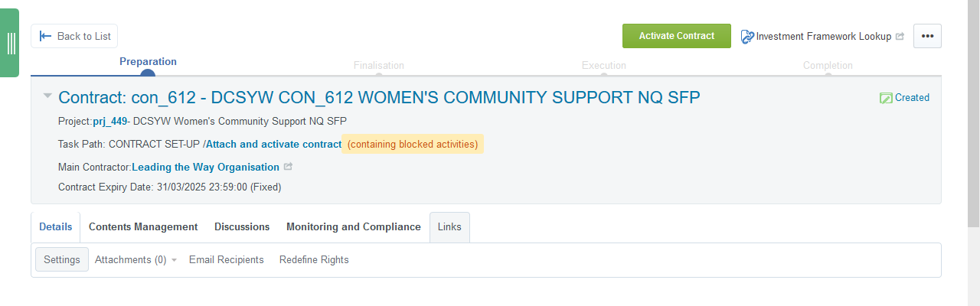The image size is (980, 306).
Task: Switch to the Contents Management tab
Action: click(x=143, y=227)
